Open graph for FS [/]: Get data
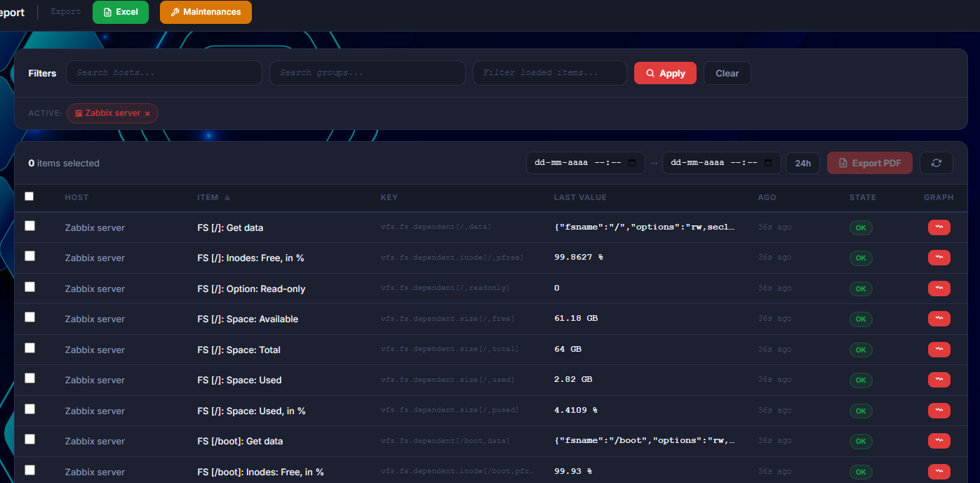 tap(939, 227)
